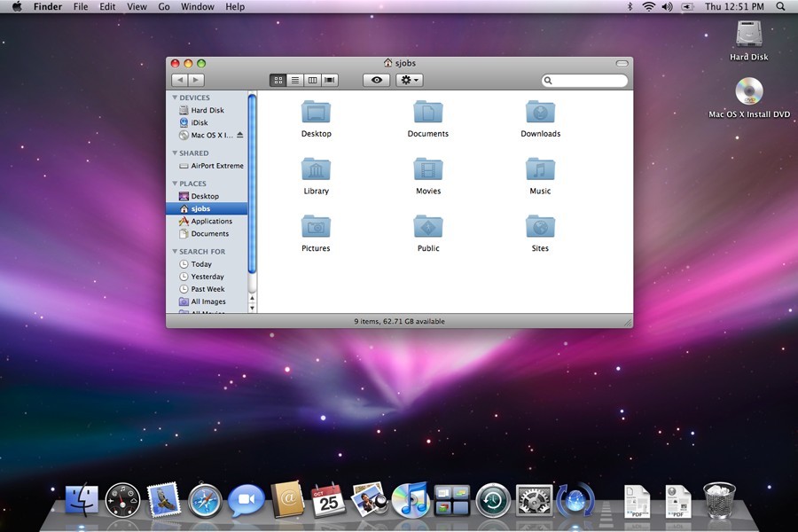Collapse the DEVICES section
The image size is (798, 532).
(175, 97)
